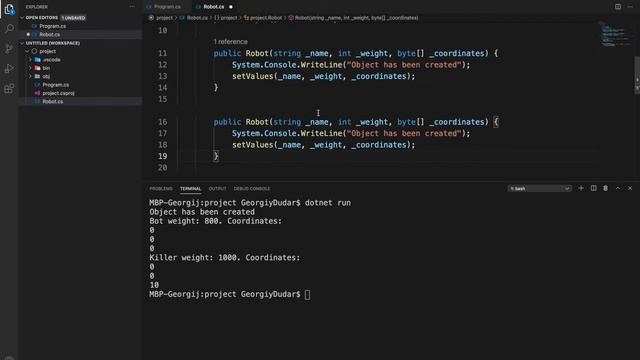Viewport: 640px width, 360px height.
Task: Click line number 19 in gutter
Action: 162,156
